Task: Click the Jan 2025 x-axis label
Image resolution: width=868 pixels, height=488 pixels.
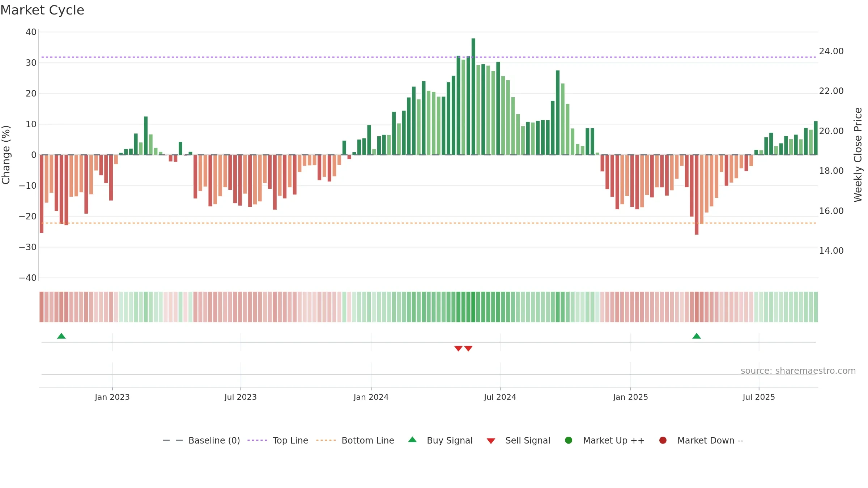Action: (630, 397)
